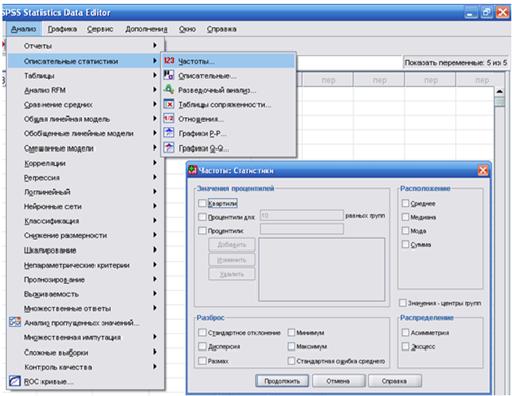Viewport: 512px width, 396px height.
Task: Click the disabled Изменить button
Action: 232,259
